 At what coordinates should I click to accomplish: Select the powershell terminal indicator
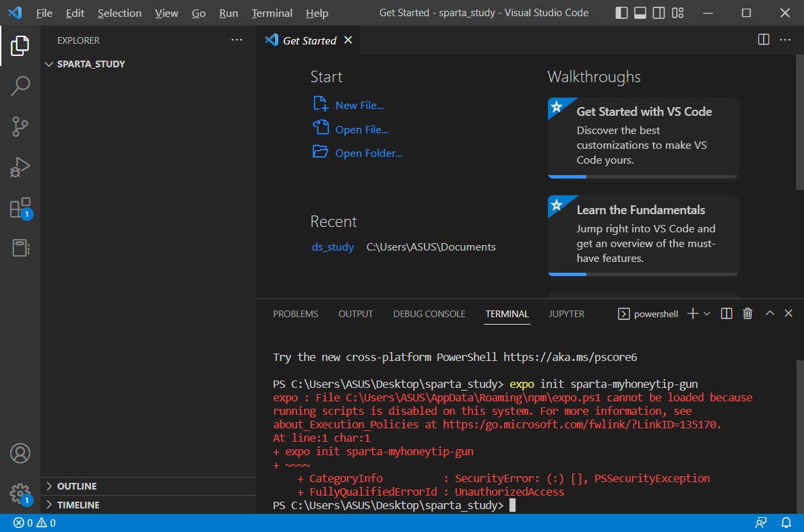648,314
